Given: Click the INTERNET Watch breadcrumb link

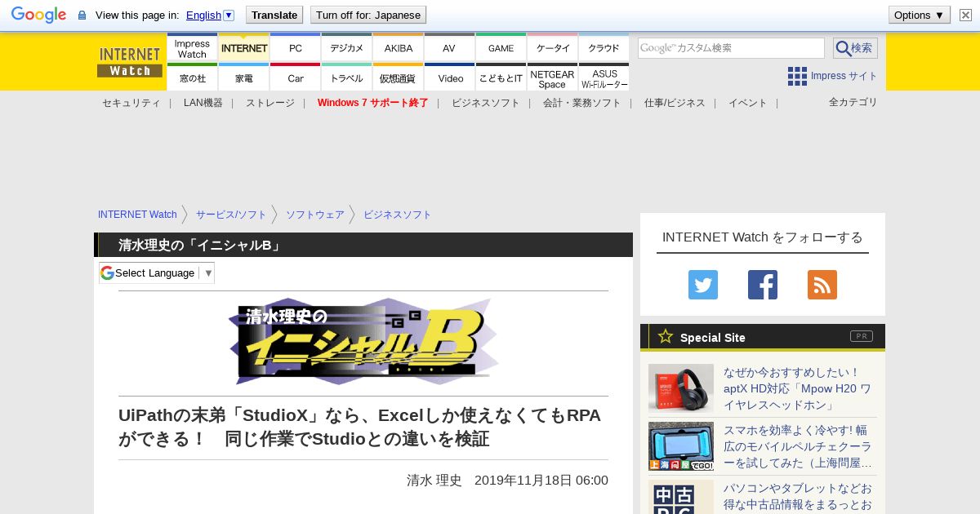Looking at the screenshot, I should [x=137, y=215].
